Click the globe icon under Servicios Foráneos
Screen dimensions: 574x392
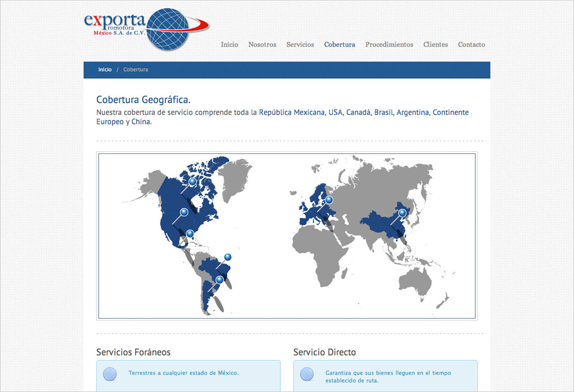(x=110, y=374)
